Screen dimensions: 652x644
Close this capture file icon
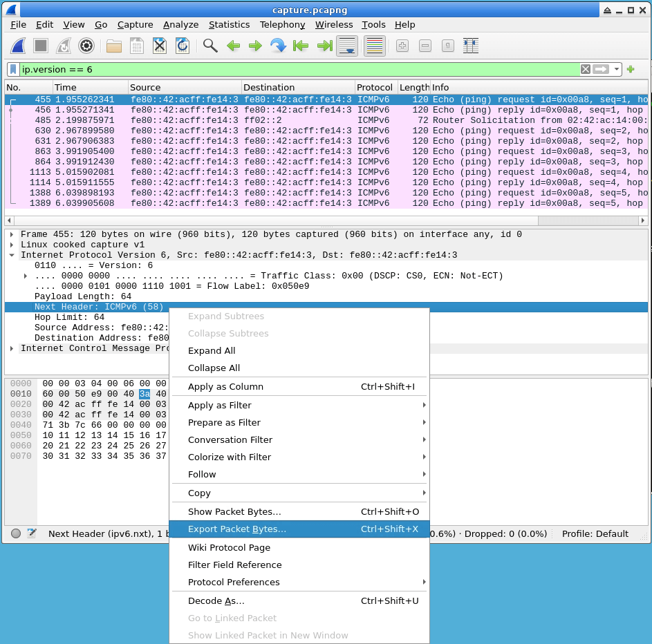[160, 46]
